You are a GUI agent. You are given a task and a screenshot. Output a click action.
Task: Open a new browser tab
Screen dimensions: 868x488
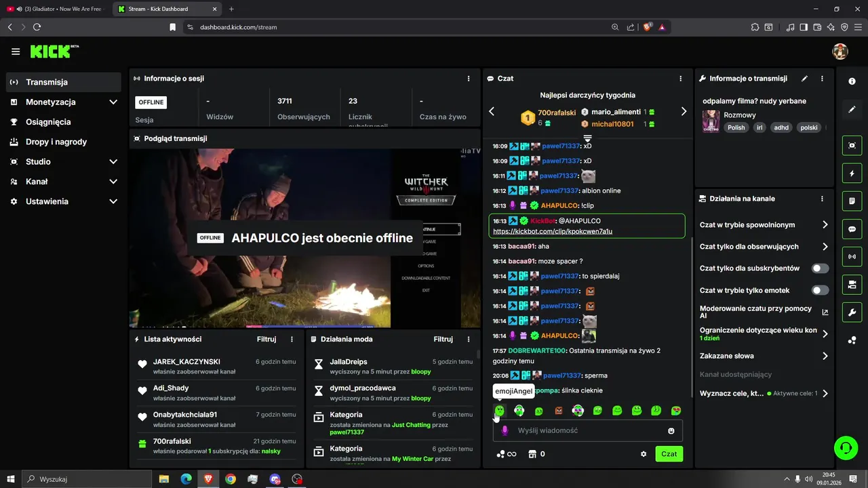pyautogui.click(x=231, y=9)
